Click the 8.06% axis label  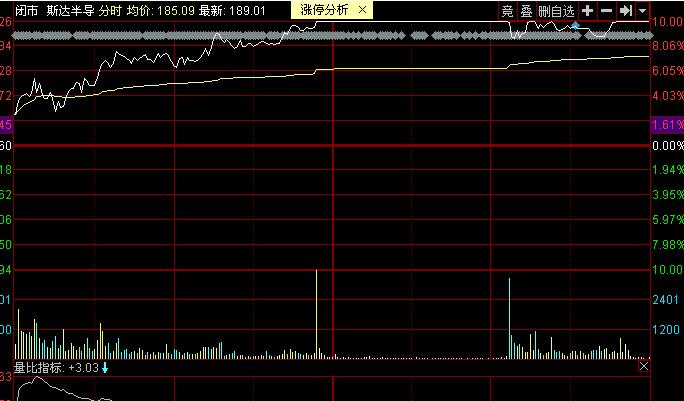668,45
